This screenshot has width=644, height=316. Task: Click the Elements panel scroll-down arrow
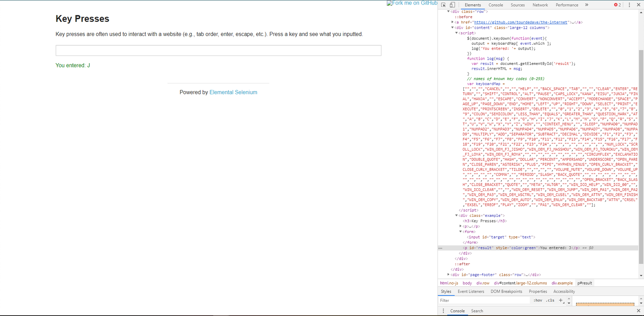point(641,276)
